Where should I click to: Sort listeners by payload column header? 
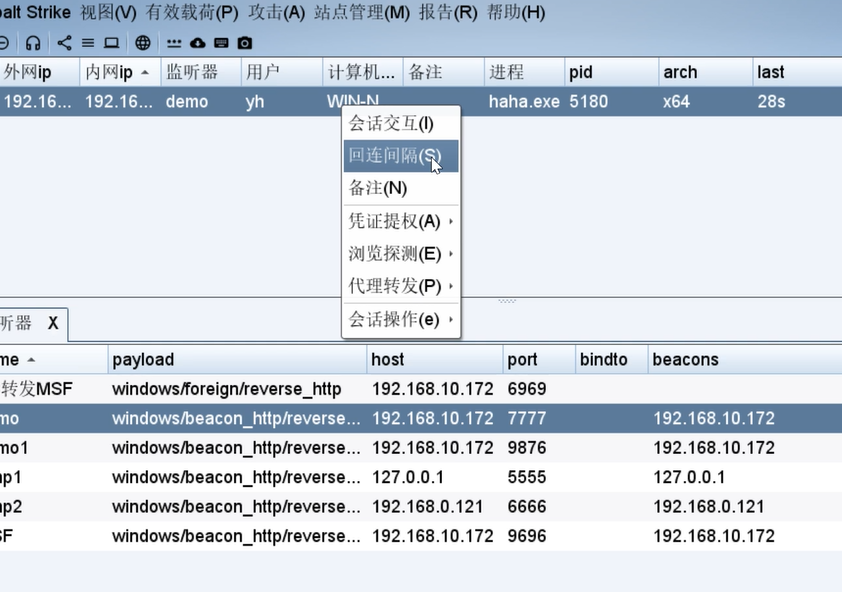(143, 359)
